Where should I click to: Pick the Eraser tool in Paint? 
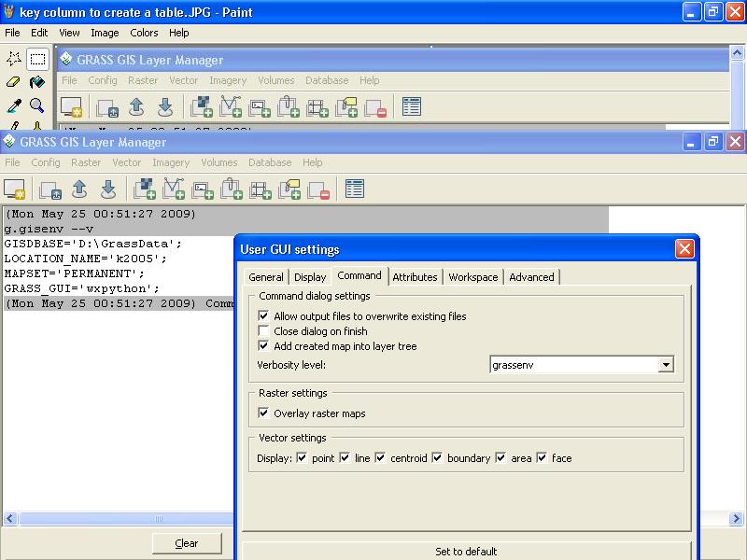click(14, 82)
